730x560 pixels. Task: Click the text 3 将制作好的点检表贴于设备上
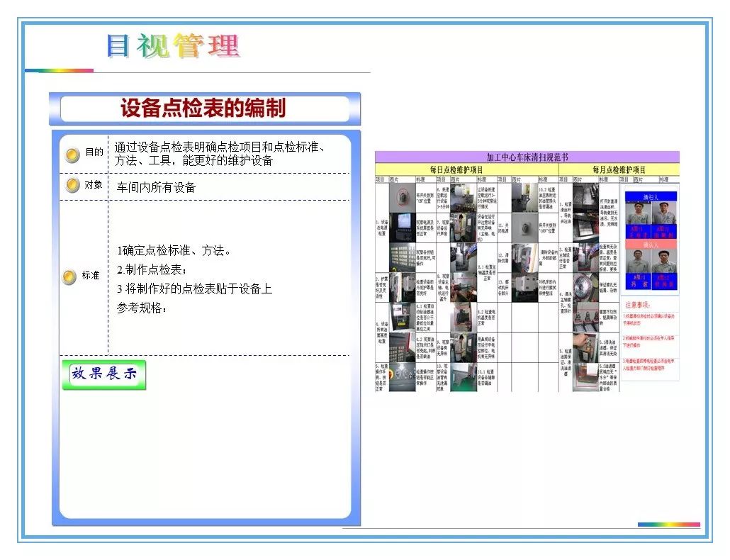[x=194, y=289]
